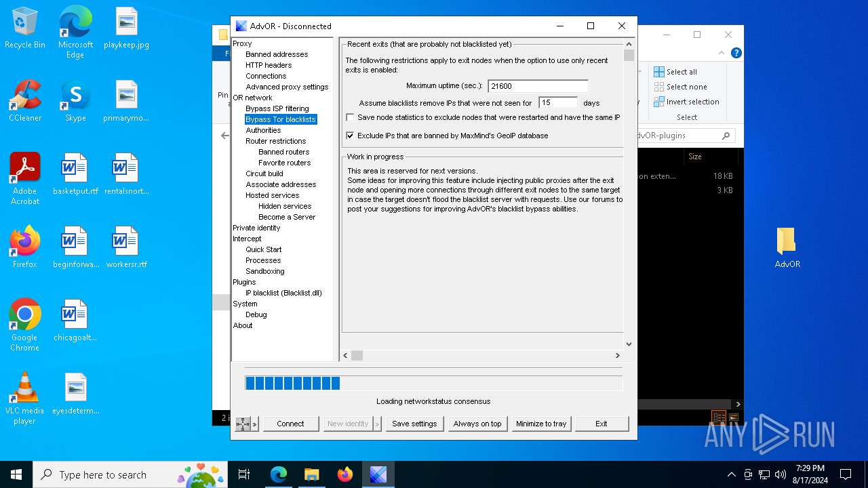Open beginforwa... document on desktop
The height and width of the screenshot is (488, 868).
click(x=75, y=247)
